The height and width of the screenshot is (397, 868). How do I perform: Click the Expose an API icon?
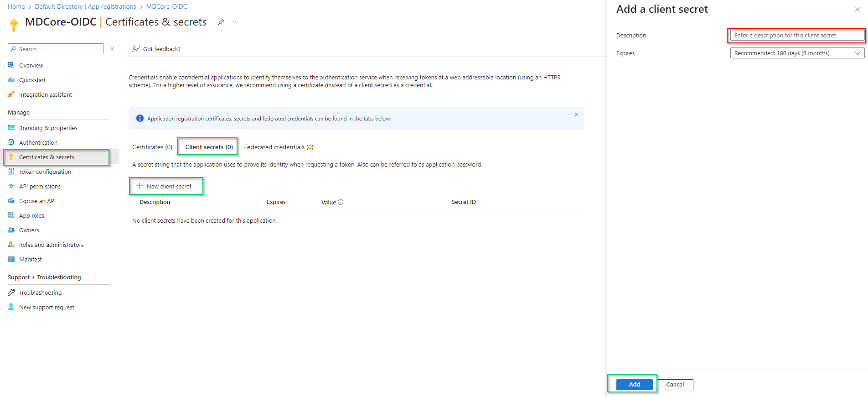pos(11,201)
